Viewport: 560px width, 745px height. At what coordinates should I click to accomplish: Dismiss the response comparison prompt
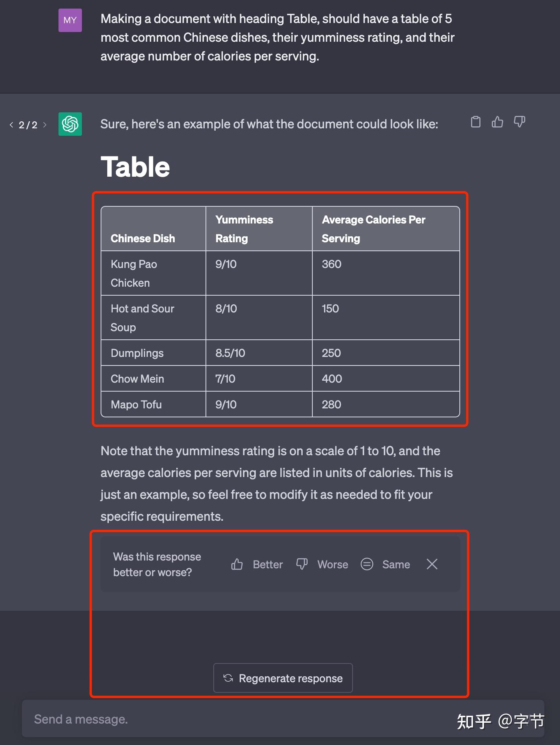pos(432,564)
